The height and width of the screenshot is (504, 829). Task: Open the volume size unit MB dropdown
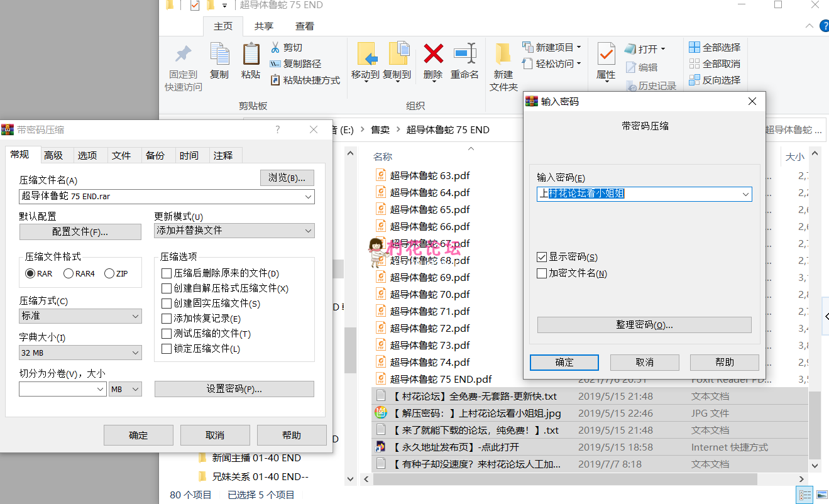(125, 390)
